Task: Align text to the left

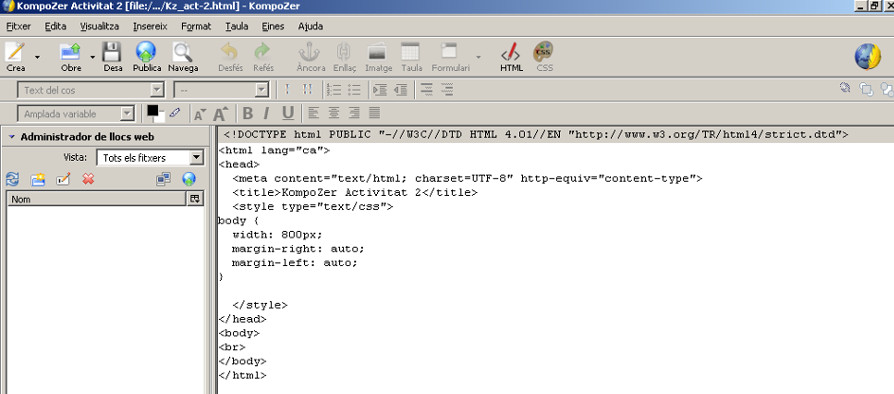Action: click(314, 113)
